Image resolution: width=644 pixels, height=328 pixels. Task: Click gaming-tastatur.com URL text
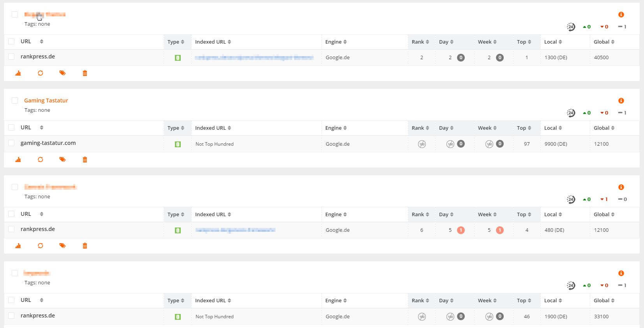[x=48, y=143]
